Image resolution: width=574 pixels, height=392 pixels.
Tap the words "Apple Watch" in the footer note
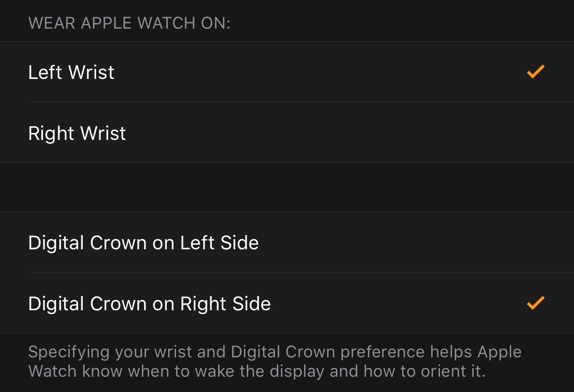coord(499,352)
